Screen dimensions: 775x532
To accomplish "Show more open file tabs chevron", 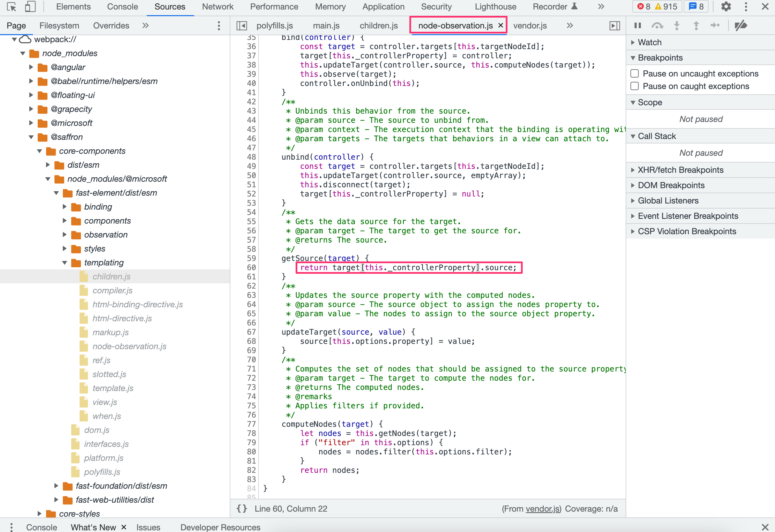I will (x=570, y=26).
